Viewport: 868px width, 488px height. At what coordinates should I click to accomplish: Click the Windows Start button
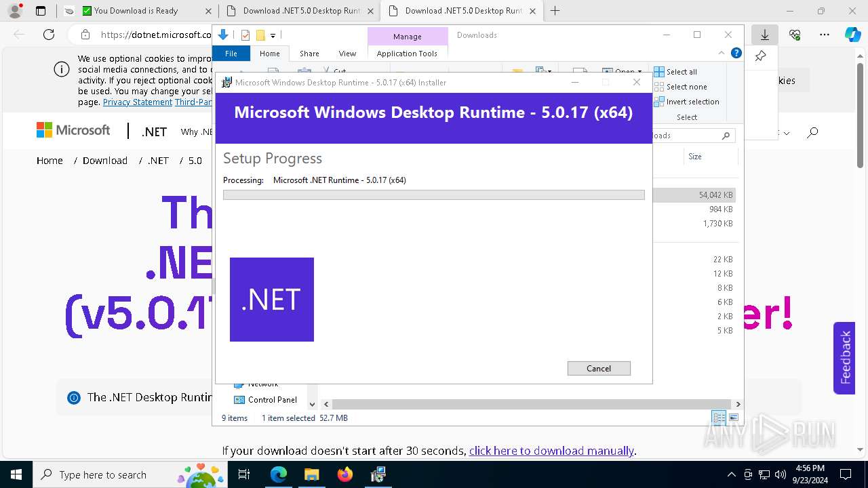16,474
